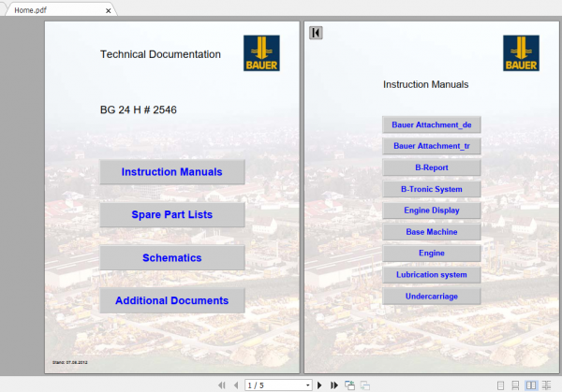The height and width of the screenshot is (392, 562).
Task: Close the Home.pdf tab
Action: point(109,10)
